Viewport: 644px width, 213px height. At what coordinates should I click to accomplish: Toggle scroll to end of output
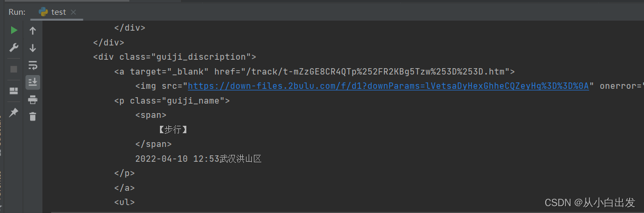click(33, 82)
